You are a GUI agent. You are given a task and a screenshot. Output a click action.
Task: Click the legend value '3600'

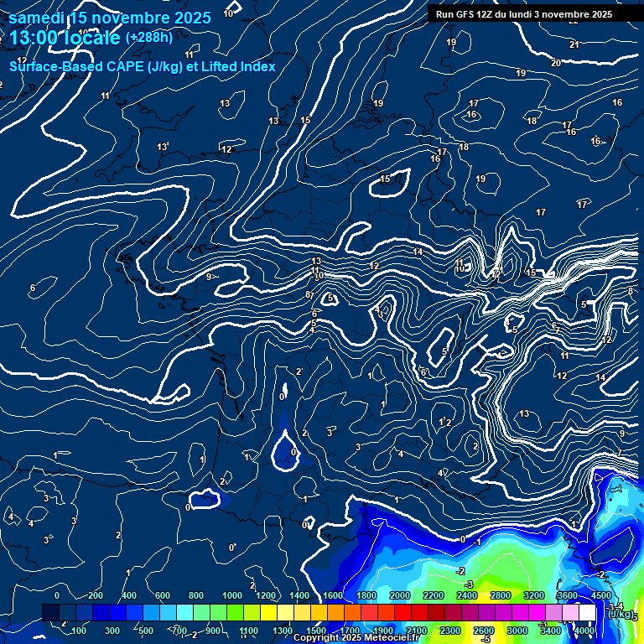click(x=568, y=595)
